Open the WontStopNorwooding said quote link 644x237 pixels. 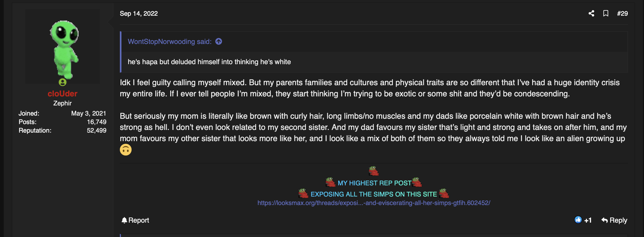point(170,42)
